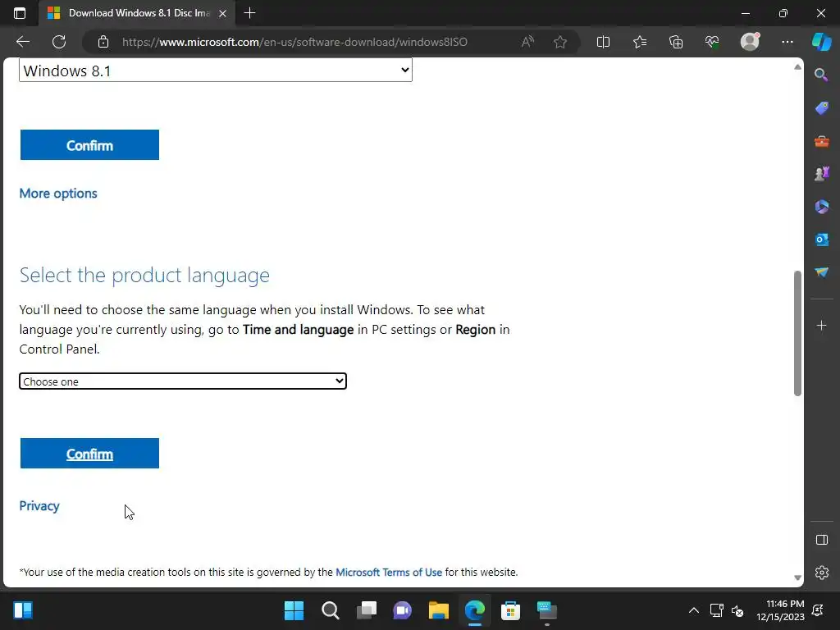Open the More options link
This screenshot has height=630, width=840.
[x=58, y=194]
